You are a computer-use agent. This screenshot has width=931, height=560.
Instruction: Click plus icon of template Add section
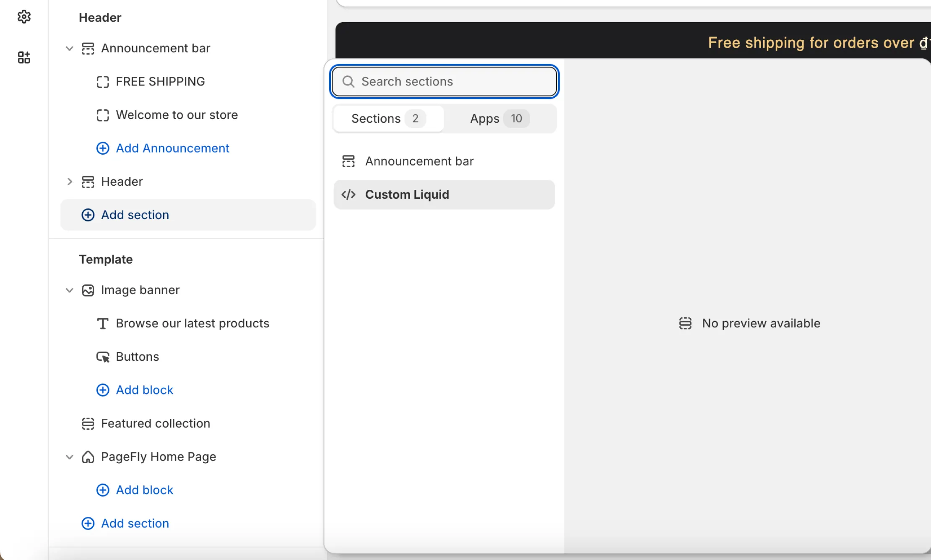pos(88,524)
